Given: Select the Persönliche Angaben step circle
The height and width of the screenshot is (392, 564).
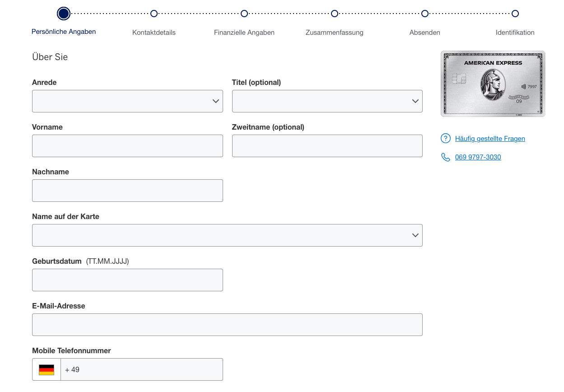Looking at the screenshot, I should (x=64, y=14).
